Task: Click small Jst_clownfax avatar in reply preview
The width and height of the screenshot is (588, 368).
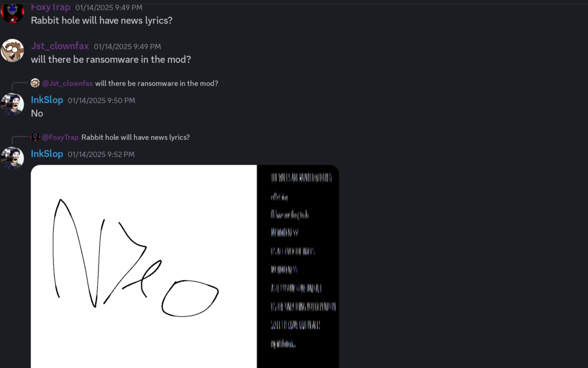Action: click(x=35, y=83)
